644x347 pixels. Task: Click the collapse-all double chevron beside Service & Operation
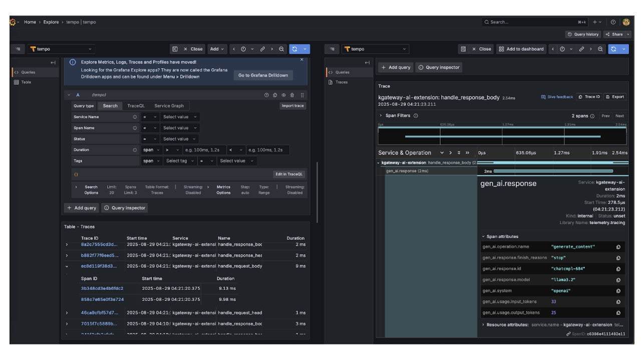pos(467,153)
